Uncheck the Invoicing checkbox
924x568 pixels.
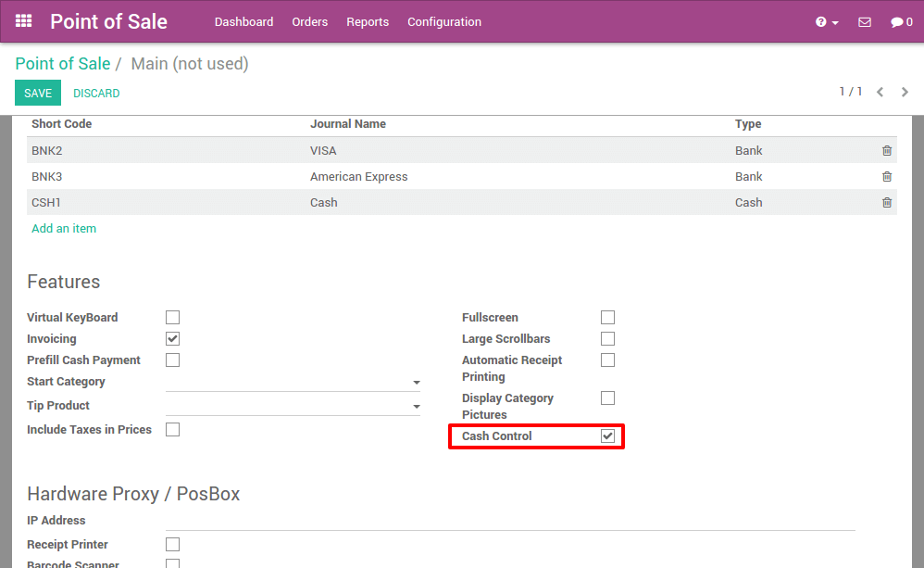click(172, 339)
